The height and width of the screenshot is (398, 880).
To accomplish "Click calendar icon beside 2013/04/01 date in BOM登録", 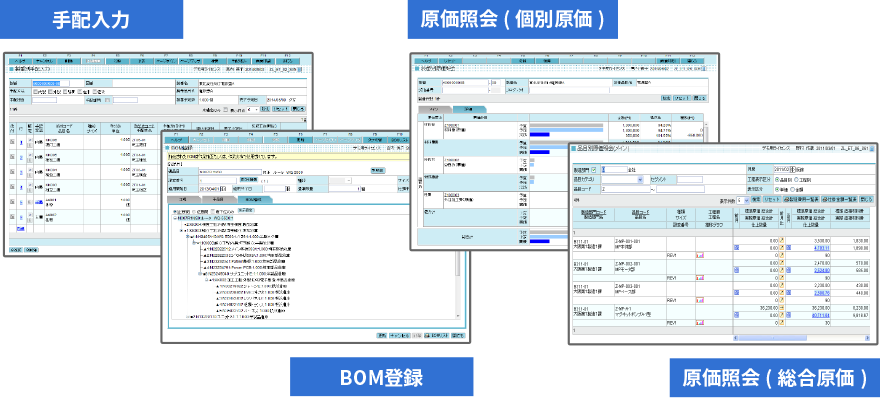I will tap(222, 189).
